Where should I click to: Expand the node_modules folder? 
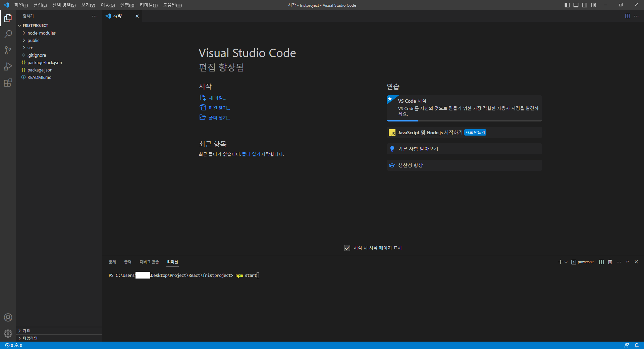[x=59, y=33]
